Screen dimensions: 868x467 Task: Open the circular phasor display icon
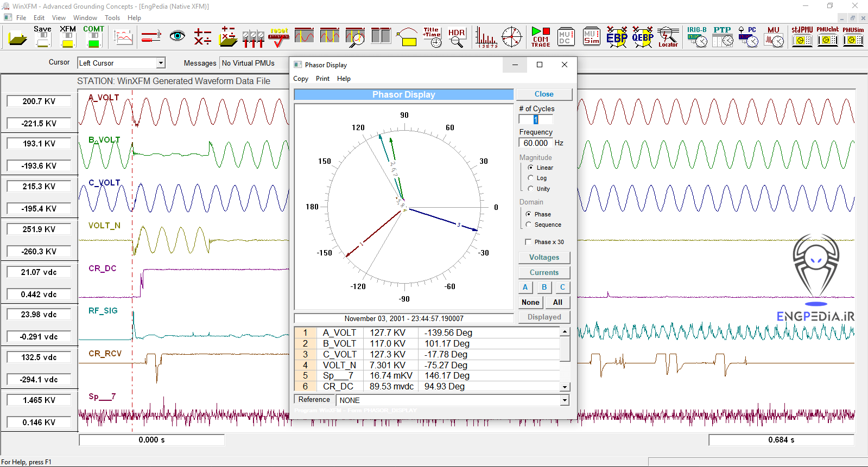[511, 37]
